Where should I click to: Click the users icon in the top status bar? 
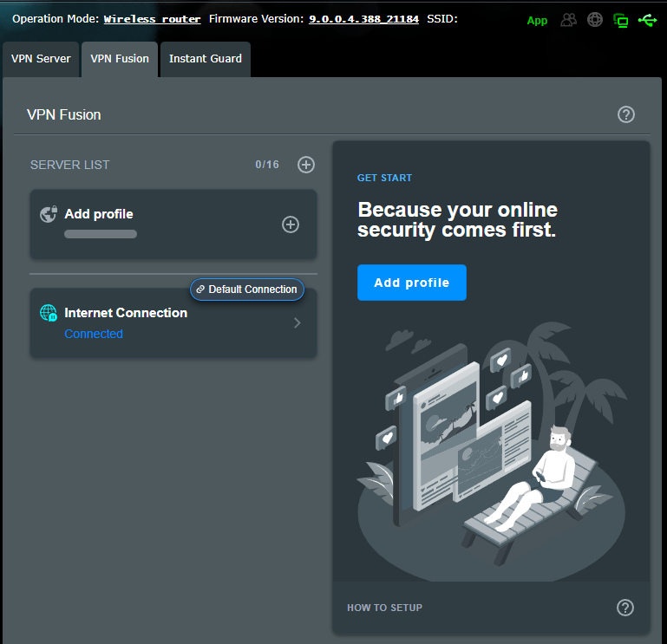pyautogui.click(x=569, y=20)
